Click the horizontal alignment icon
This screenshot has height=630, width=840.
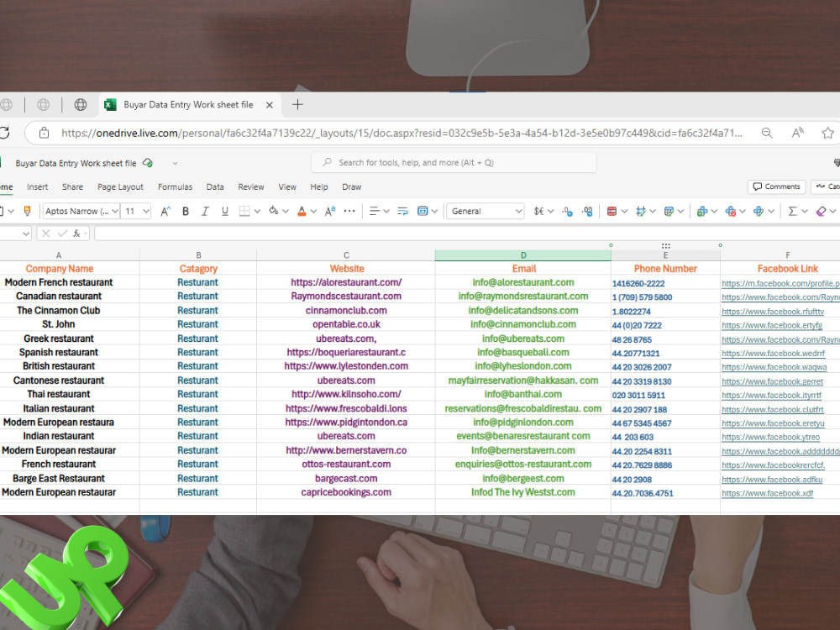tap(374, 211)
